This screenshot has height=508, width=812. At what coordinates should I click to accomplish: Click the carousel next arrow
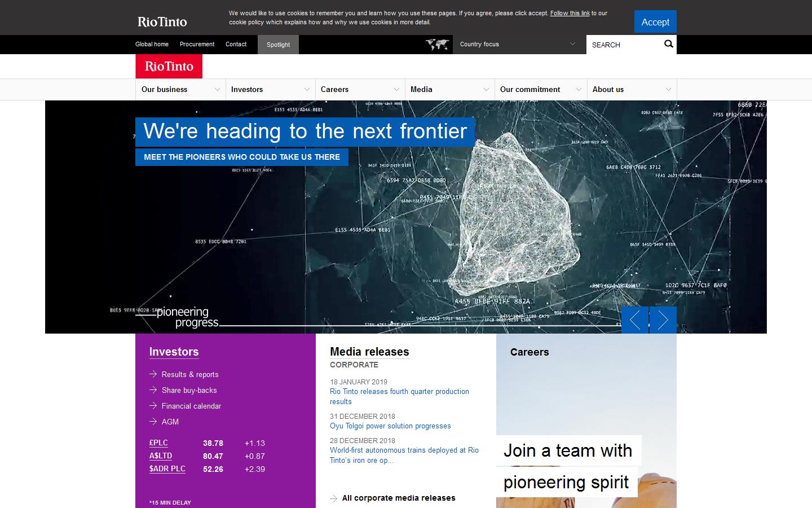click(663, 320)
